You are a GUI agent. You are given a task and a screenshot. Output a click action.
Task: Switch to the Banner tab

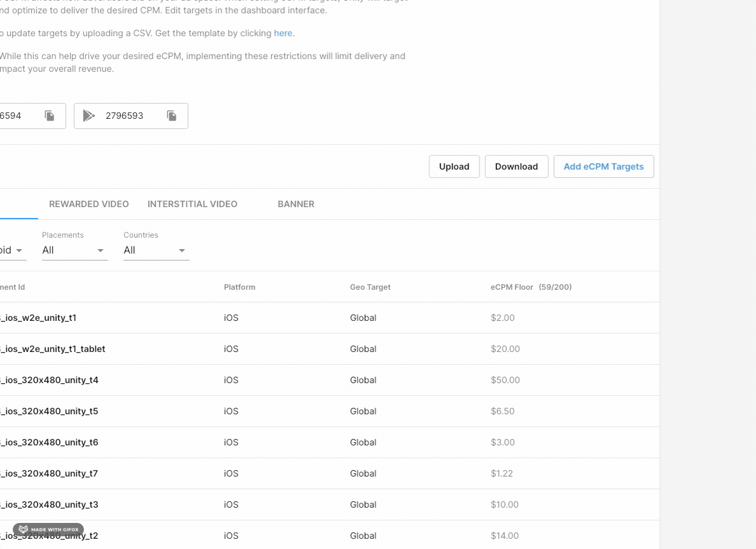point(296,204)
